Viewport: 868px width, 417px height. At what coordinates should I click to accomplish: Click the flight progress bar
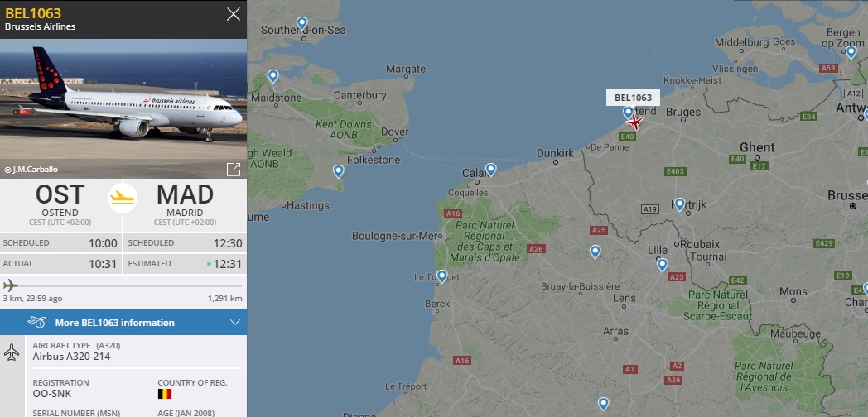[x=123, y=285]
